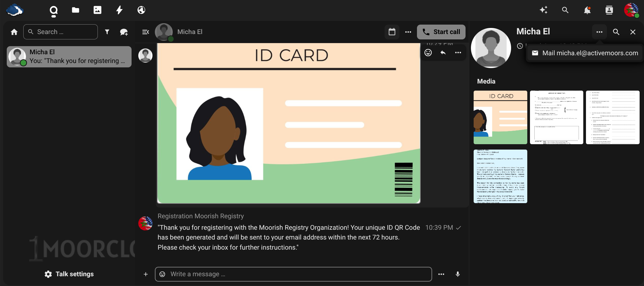Image resolution: width=644 pixels, height=286 pixels.
Task: Expand attachment options with plus button
Action: 146,274
